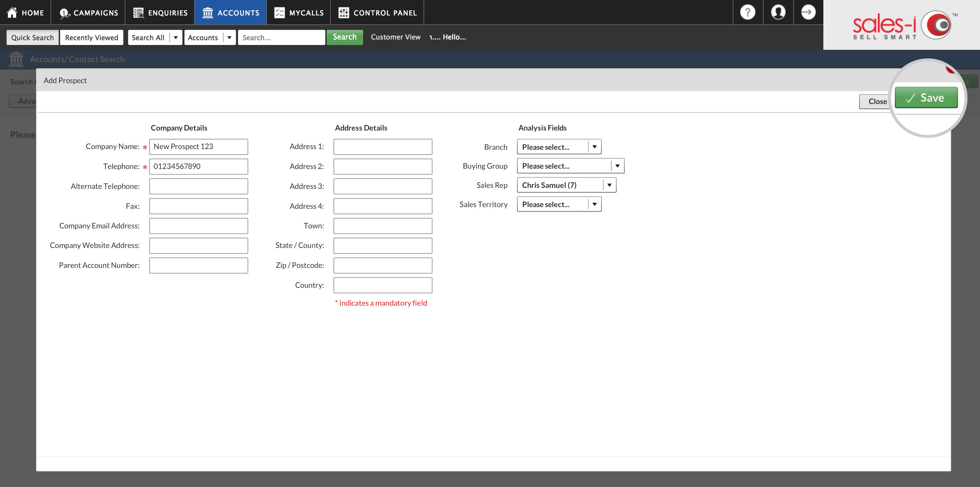Switch to Recently Viewed tab
Viewport: 980px width, 487px height.
[92, 37]
